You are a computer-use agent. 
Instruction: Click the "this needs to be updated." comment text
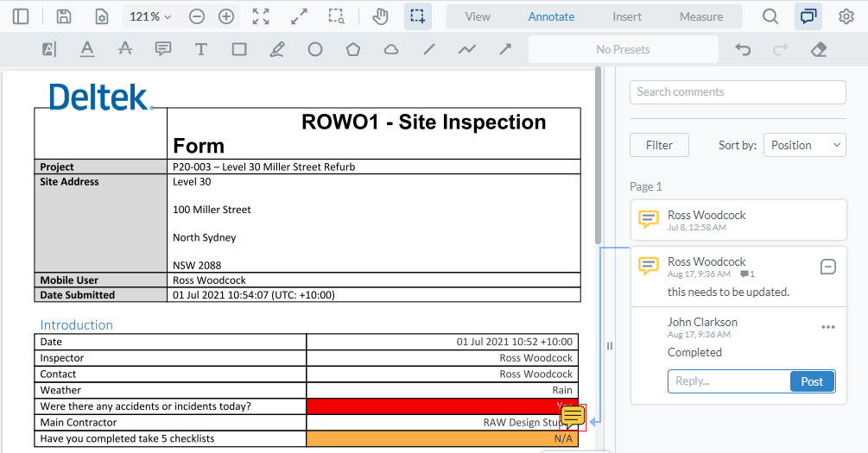point(728,292)
